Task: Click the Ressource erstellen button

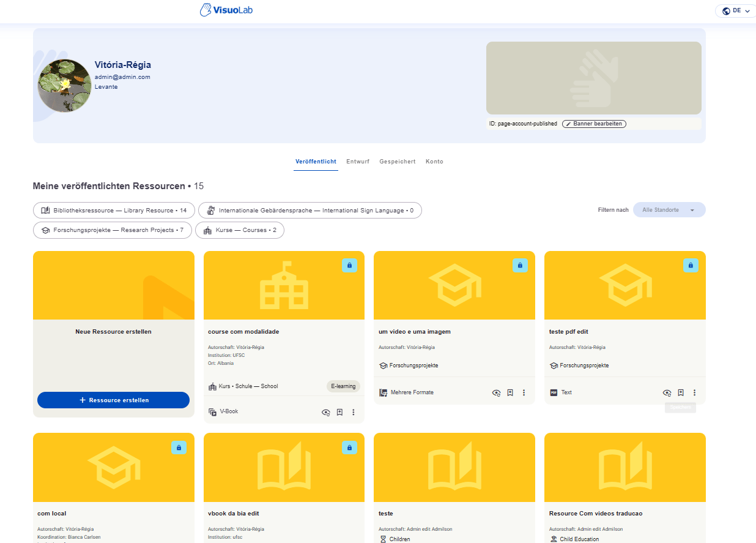Action: (113, 400)
